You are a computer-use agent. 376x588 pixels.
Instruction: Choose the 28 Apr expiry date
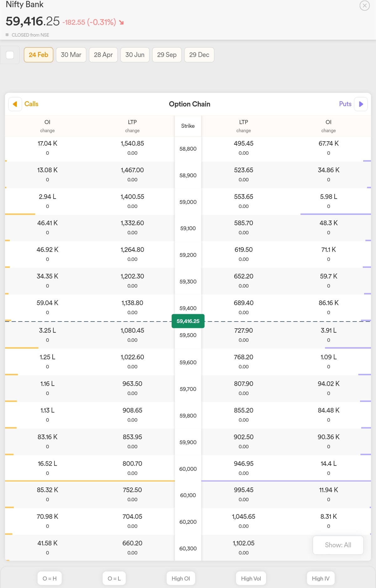[x=103, y=55]
